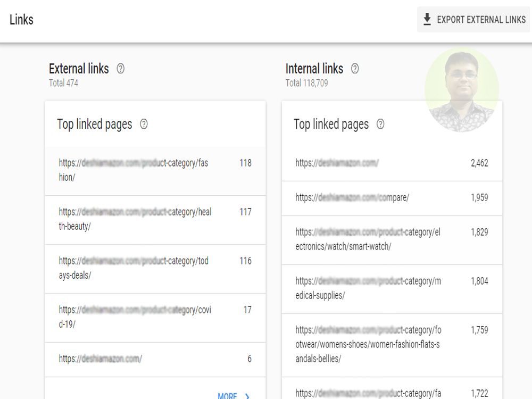This screenshot has height=399, width=532.
Task: Click the Total 474 text
Action: coord(63,83)
